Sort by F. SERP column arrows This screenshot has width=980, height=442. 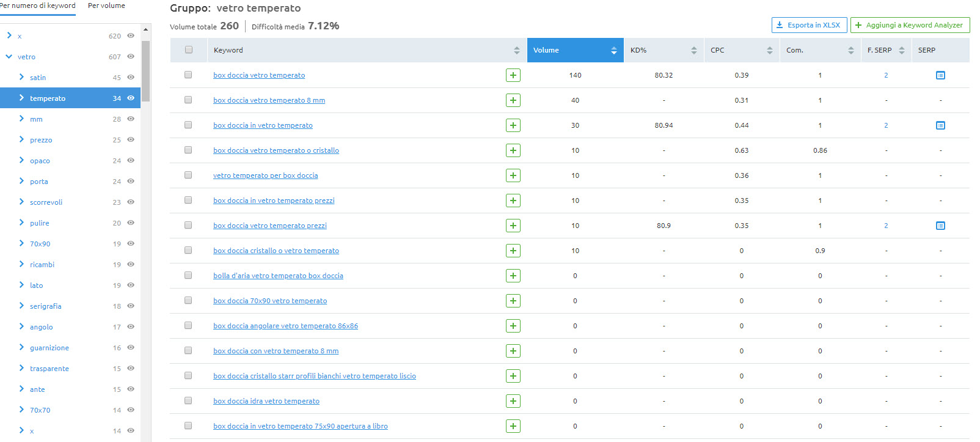pos(902,50)
